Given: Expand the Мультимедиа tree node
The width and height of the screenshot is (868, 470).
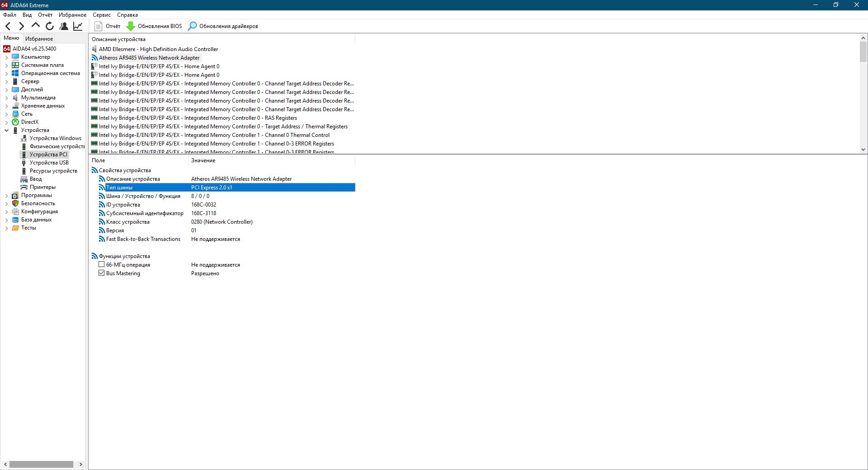Looking at the screenshot, I should coord(6,98).
